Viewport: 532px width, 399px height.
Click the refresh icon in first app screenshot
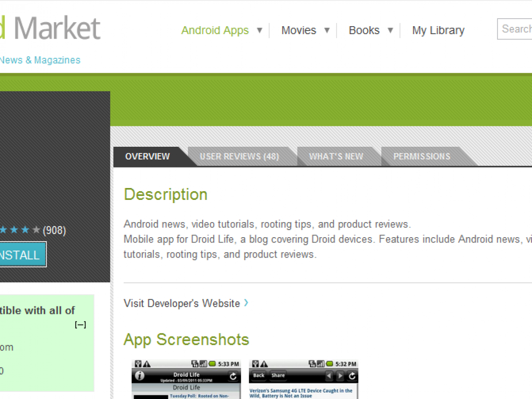tap(233, 376)
